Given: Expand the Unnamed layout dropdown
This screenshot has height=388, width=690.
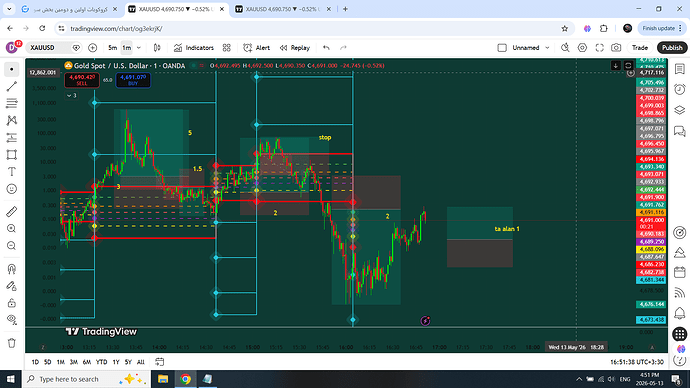Looking at the screenshot, I should click(547, 48).
